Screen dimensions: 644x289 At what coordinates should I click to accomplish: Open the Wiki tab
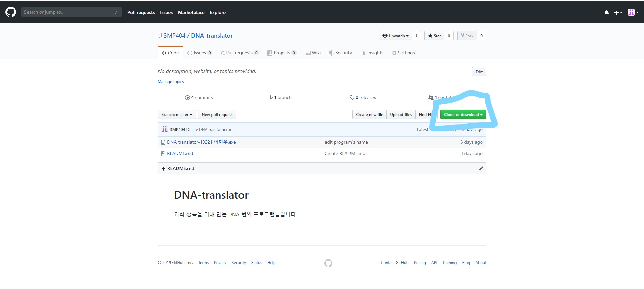(313, 53)
